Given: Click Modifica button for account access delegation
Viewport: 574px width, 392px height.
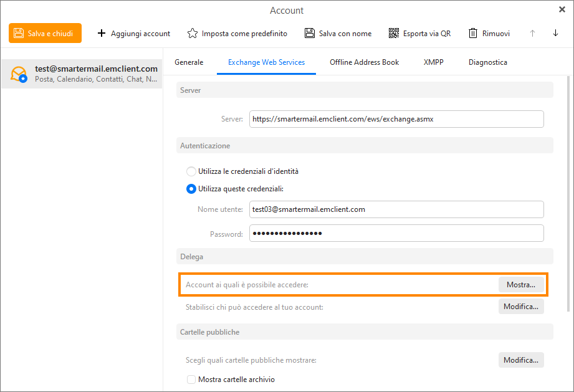Looking at the screenshot, I should click(x=521, y=307).
